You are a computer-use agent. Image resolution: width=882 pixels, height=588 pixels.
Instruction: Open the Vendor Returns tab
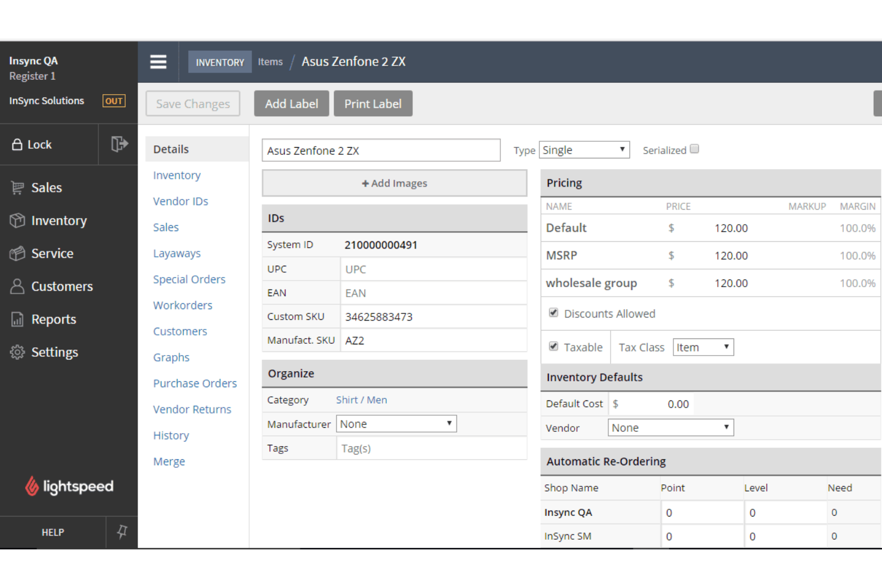pos(192,409)
